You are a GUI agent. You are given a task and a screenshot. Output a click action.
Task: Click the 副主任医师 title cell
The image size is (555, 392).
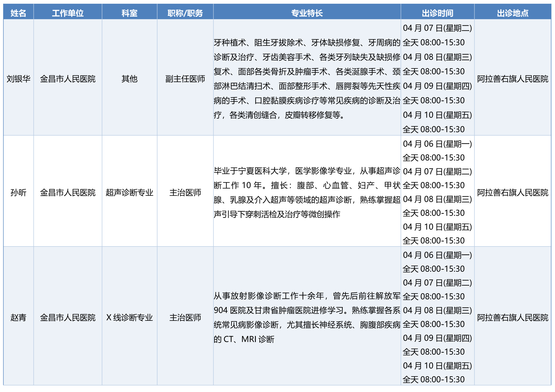pyautogui.click(x=185, y=79)
